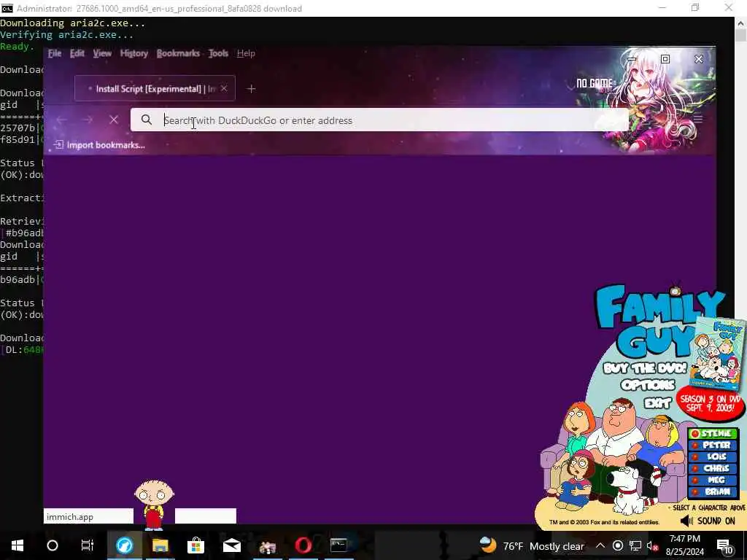Open Cortana search circle

[53, 545]
